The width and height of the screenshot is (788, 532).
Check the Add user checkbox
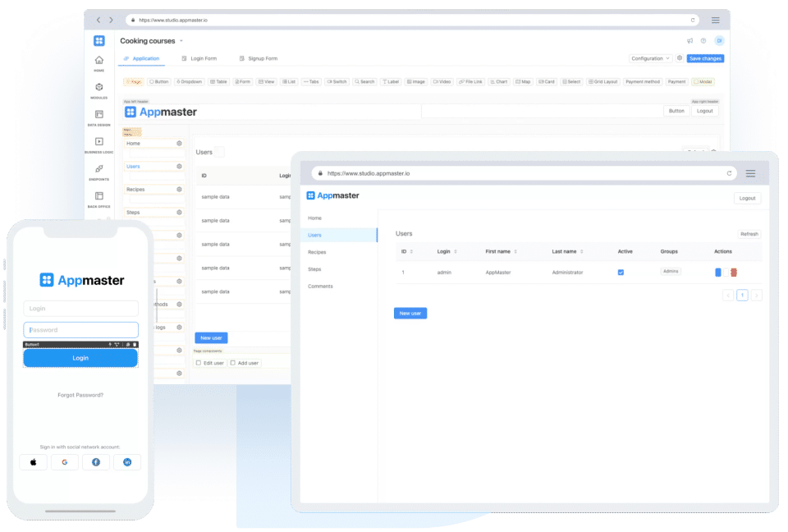232,363
